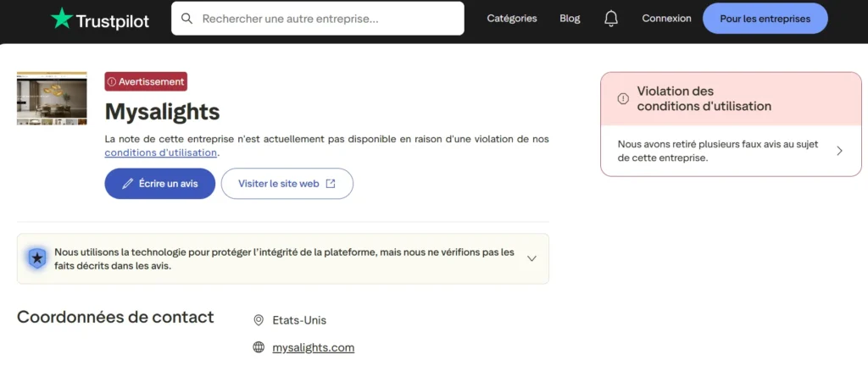Screen dimensions: 868x371
Task: Click the globe icon beside mysalights.com
Action: click(x=258, y=347)
